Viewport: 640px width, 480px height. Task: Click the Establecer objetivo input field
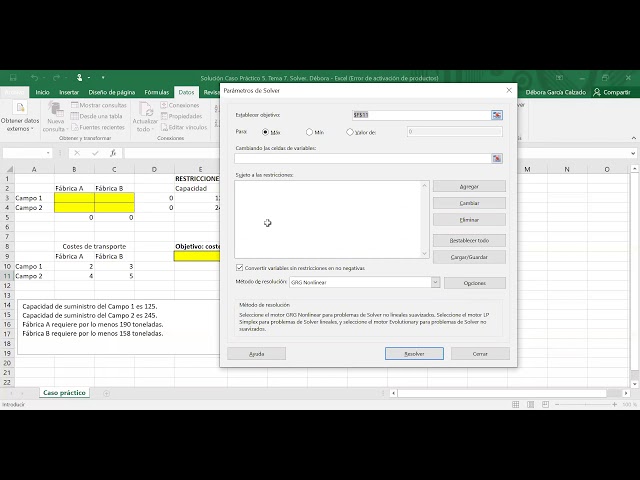tap(422, 115)
